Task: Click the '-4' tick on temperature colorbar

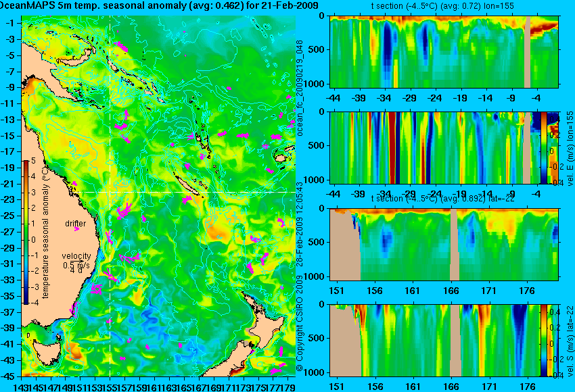Action: click(33, 303)
